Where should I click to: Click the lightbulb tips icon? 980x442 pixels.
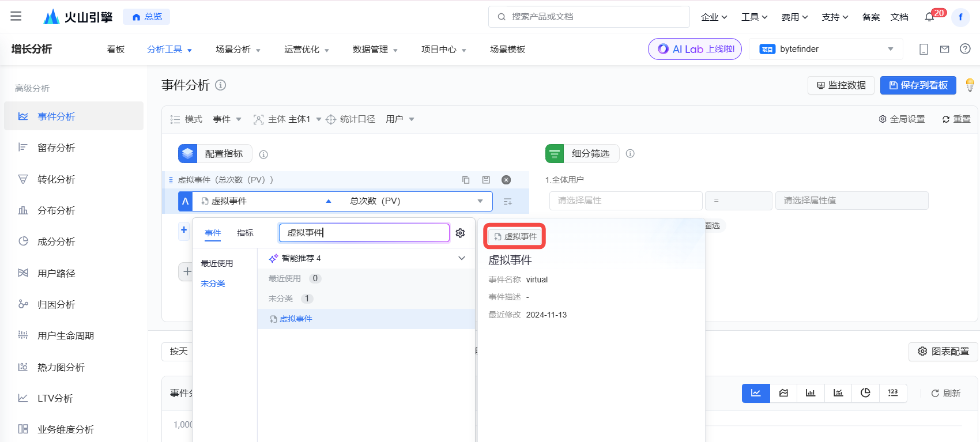click(x=970, y=85)
